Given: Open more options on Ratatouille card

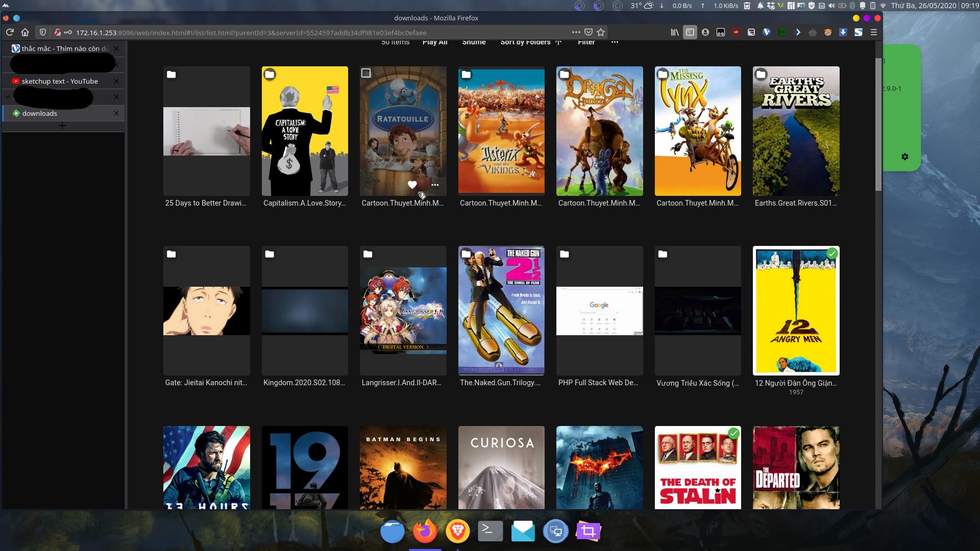Looking at the screenshot, I should tap(435, 185).
